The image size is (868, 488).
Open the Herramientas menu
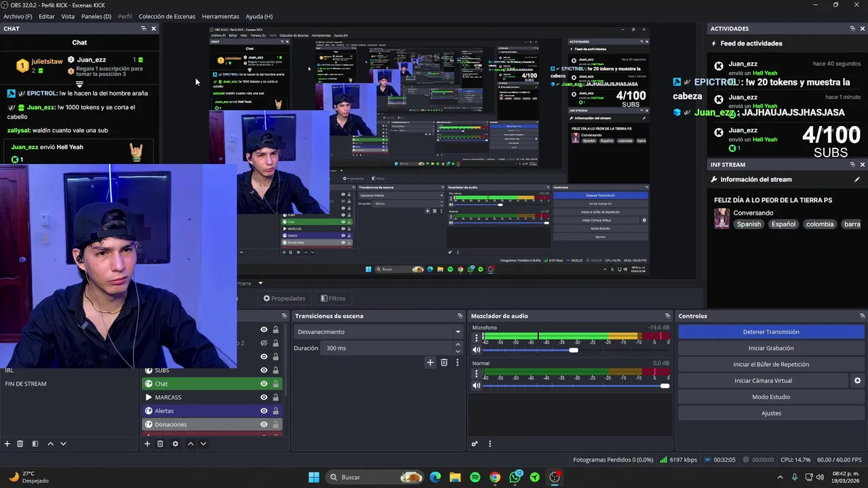click(220, 16)
